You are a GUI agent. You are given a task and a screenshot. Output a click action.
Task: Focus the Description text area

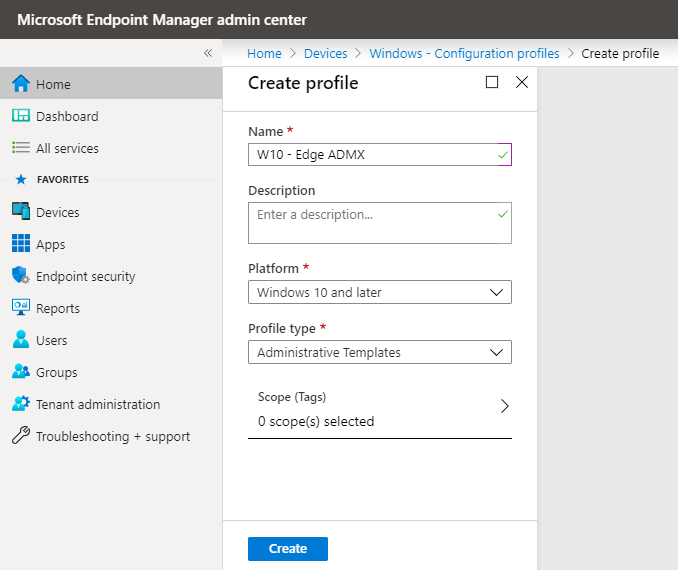[380, 223]
